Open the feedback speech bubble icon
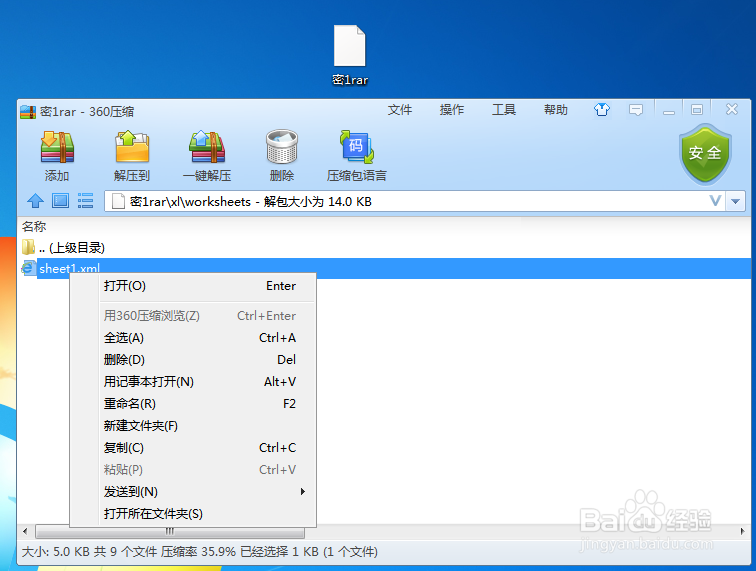756x571 pixels. click(x=636, y=110)
